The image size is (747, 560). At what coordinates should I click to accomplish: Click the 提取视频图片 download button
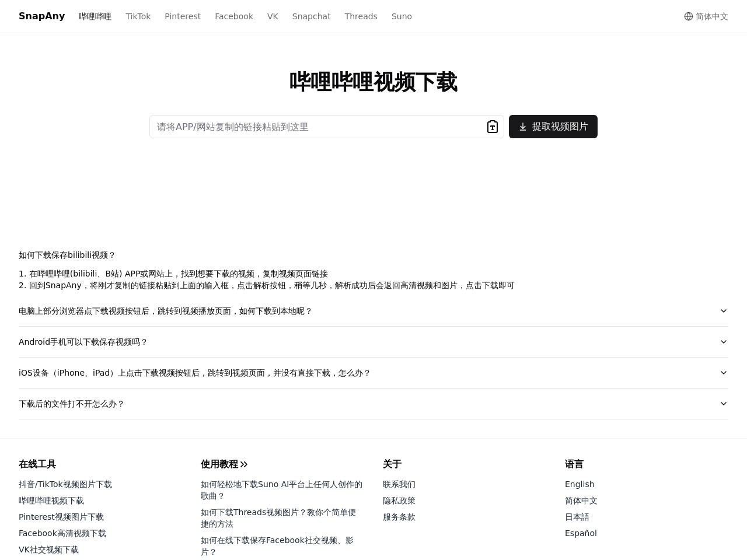point(553,127)
